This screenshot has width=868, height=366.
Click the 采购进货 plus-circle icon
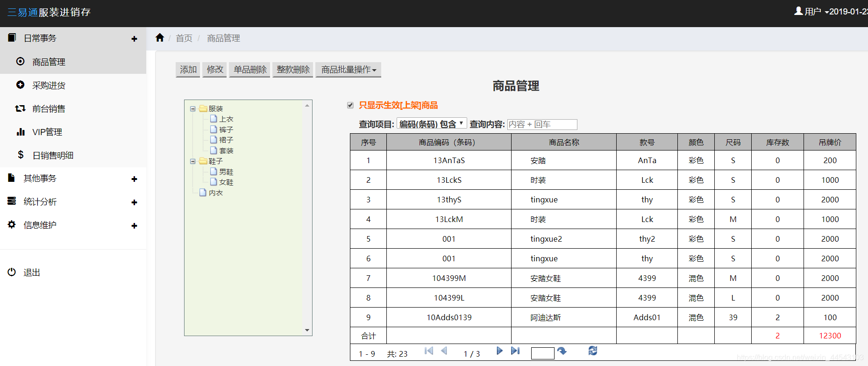click(20, 85)
